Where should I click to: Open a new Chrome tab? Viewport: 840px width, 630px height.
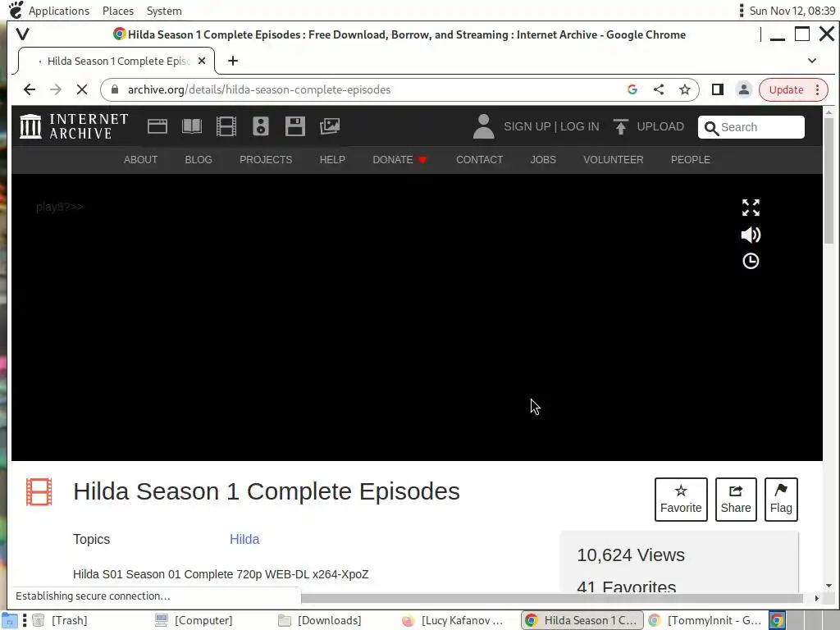coord(232,61)
